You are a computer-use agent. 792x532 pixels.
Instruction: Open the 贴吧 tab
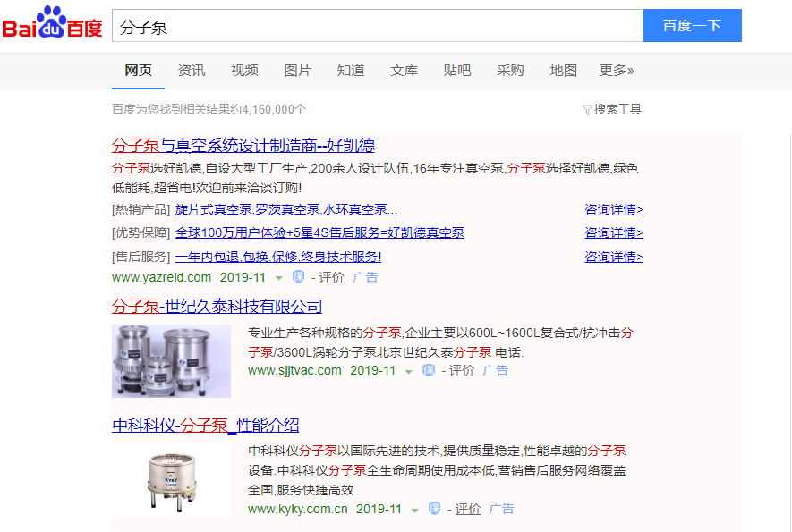tap(457, 70)
